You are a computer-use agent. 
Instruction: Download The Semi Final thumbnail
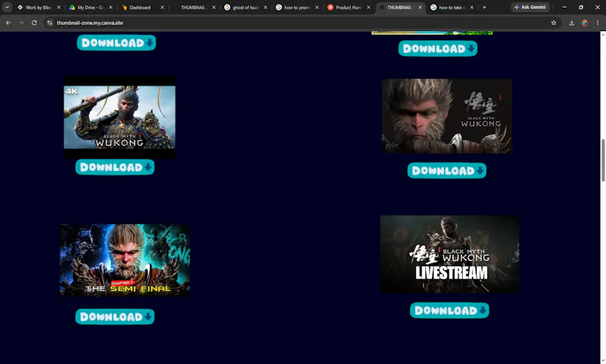pos(115,316)
